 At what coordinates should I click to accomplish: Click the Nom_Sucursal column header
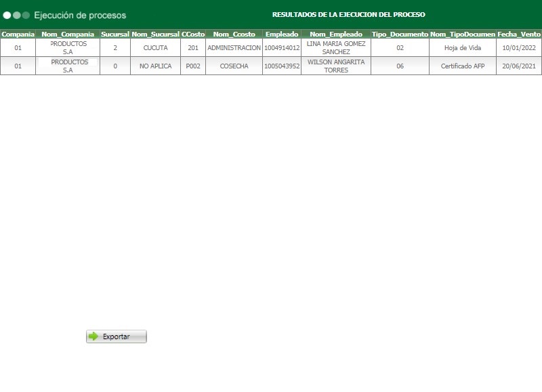[x=155, y=33]
